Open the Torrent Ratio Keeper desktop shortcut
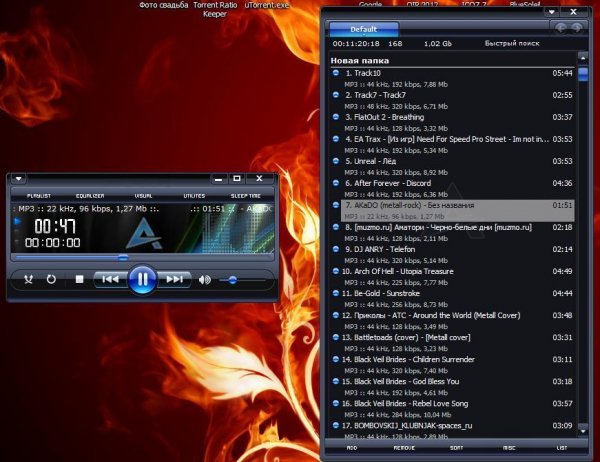 point(215,10)
